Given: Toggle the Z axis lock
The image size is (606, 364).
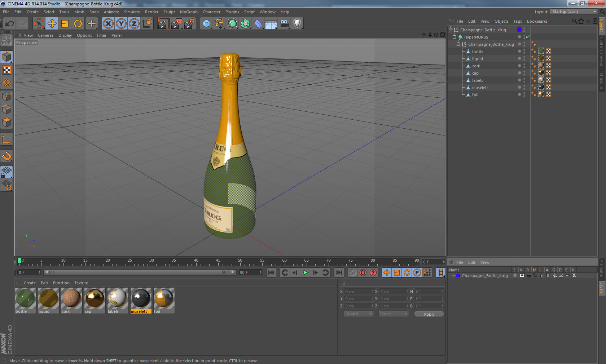Looking at the screenshot, I should (x=134, y=24).
